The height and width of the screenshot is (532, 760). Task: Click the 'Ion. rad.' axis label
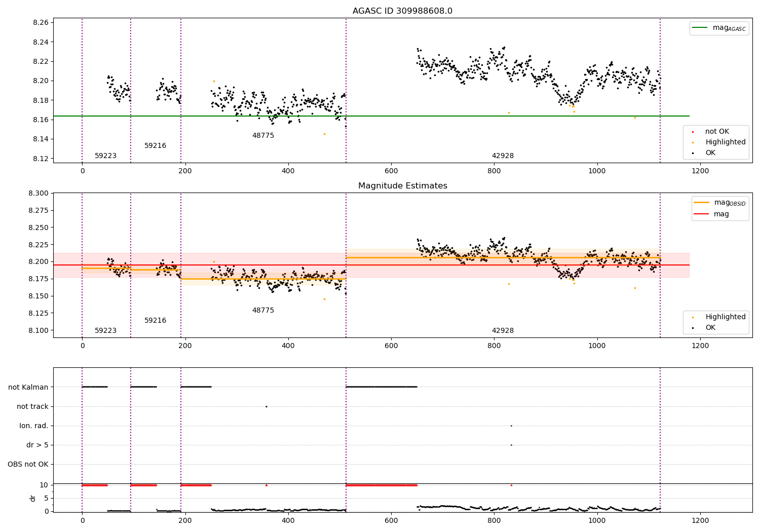pyautogui.click(x=34, y=426)
